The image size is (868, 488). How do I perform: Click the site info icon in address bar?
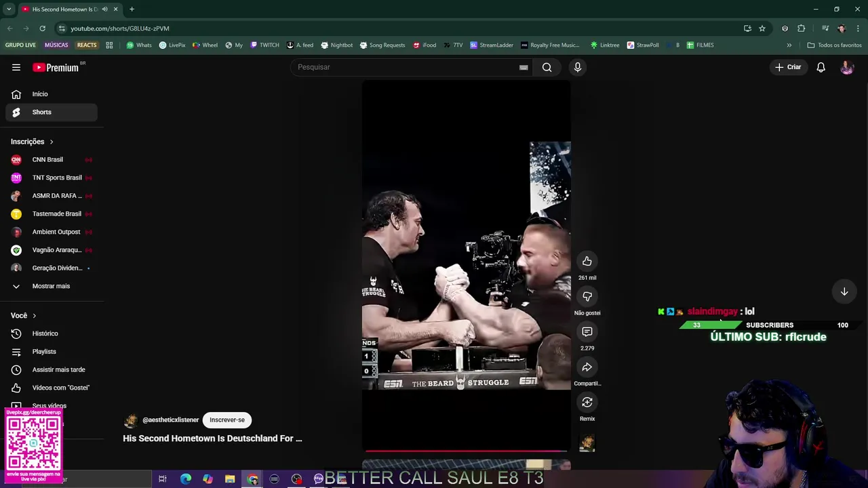[62, 28]
